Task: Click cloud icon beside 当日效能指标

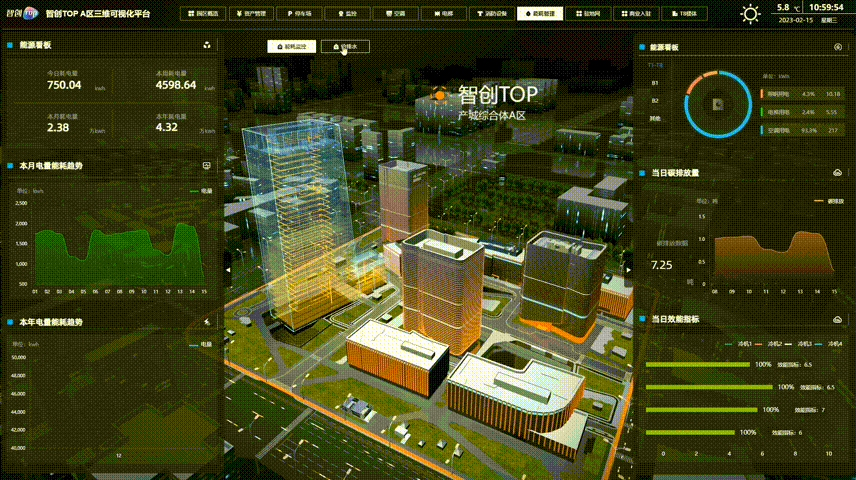Action: tap(836, 318)
